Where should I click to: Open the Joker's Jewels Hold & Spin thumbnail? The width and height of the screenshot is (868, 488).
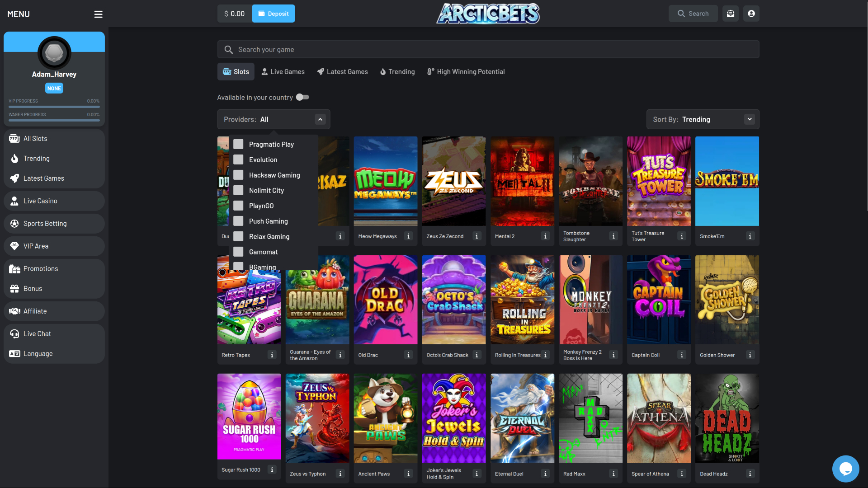coord(454,418)
